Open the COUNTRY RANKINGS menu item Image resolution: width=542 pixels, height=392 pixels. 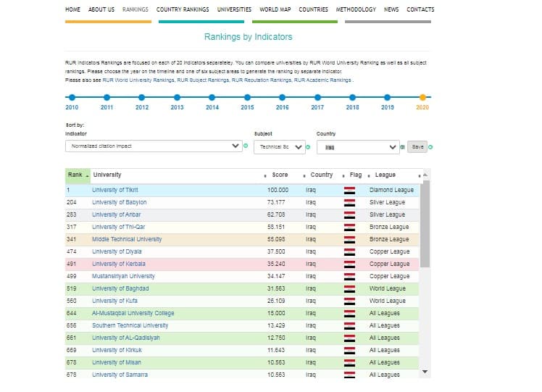coord(183,9)
